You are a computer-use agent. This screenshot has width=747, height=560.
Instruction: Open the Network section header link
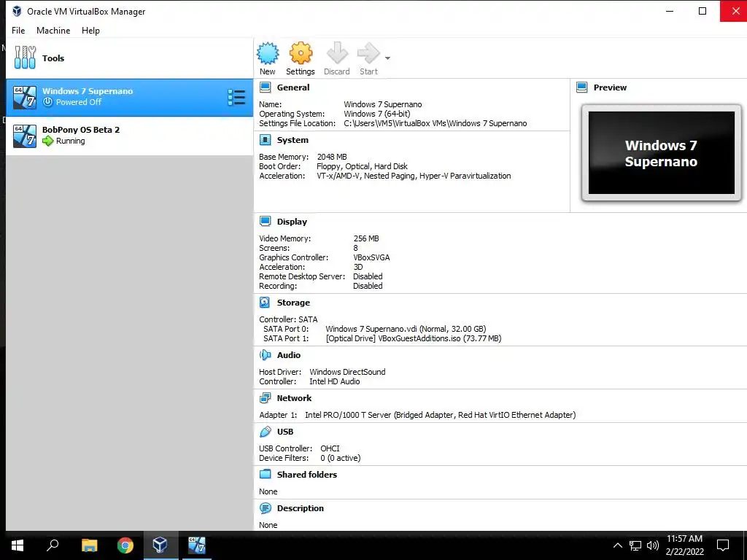point(295,398)
